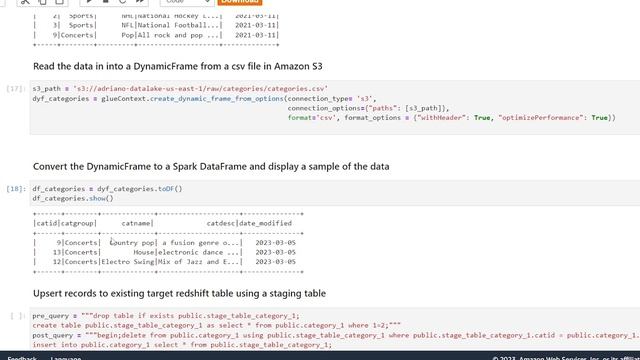
Task: Click the withHeader option in format_options
Action: [441, 118]
